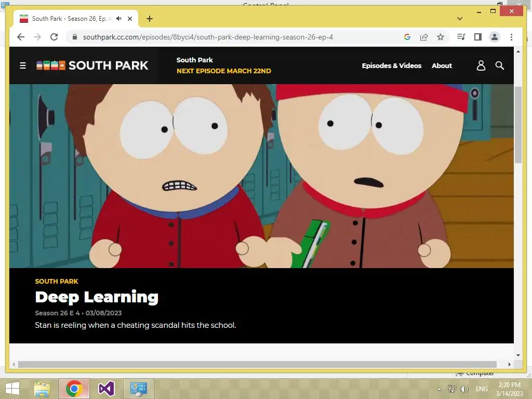Click the padlock site info icon
This screenshot has width=532, height=399.
(75, 37)
